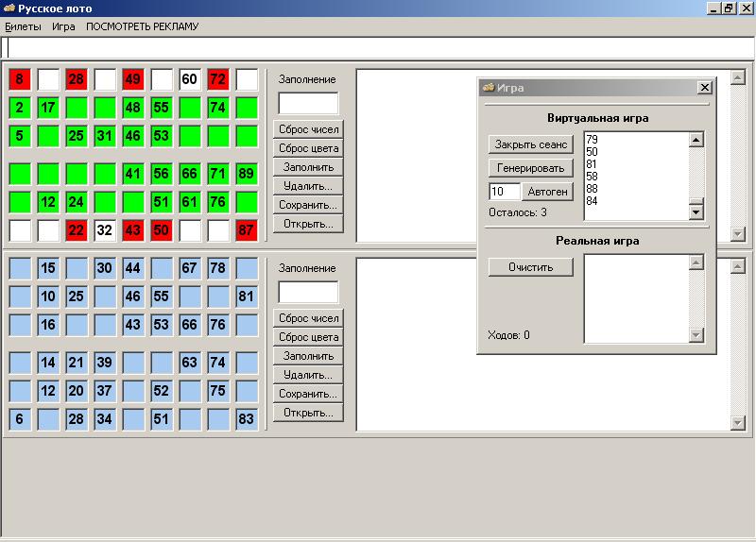756x542 pixels.
Task: Open the Билеты menu
Action: pyautogui.click(x=23, y=26)
